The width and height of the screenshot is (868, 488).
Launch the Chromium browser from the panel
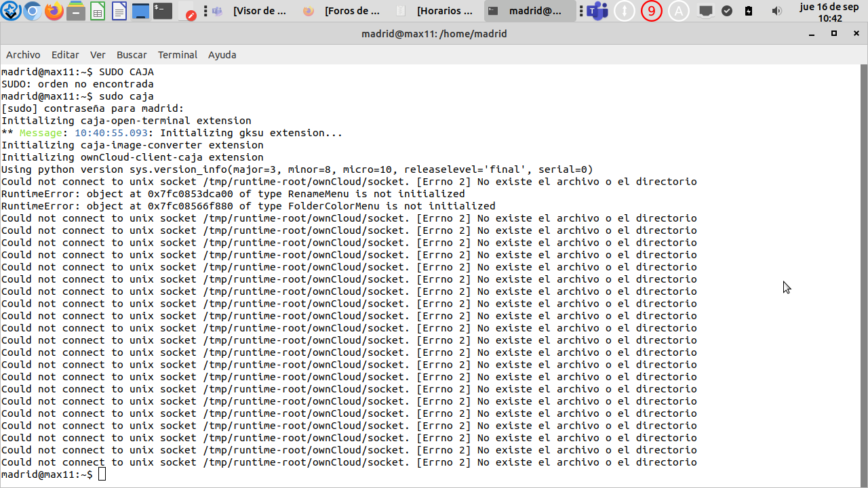pyautogui.click(x=32, y=11)
